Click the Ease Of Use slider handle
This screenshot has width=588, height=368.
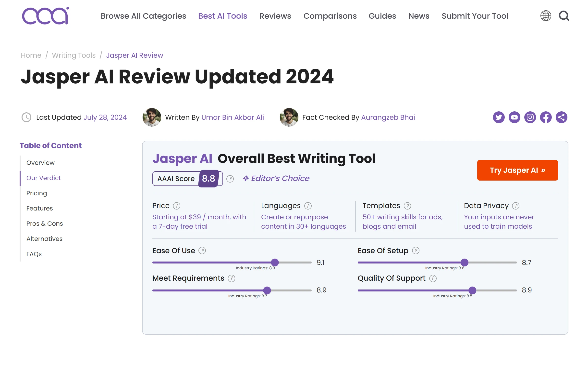pyautogui.click(x=275, y=263)
